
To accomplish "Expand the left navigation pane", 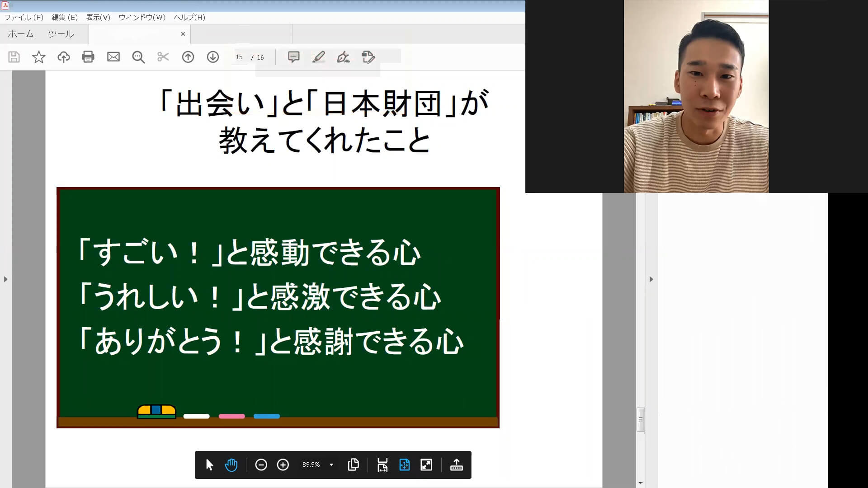I will point(5,279).
